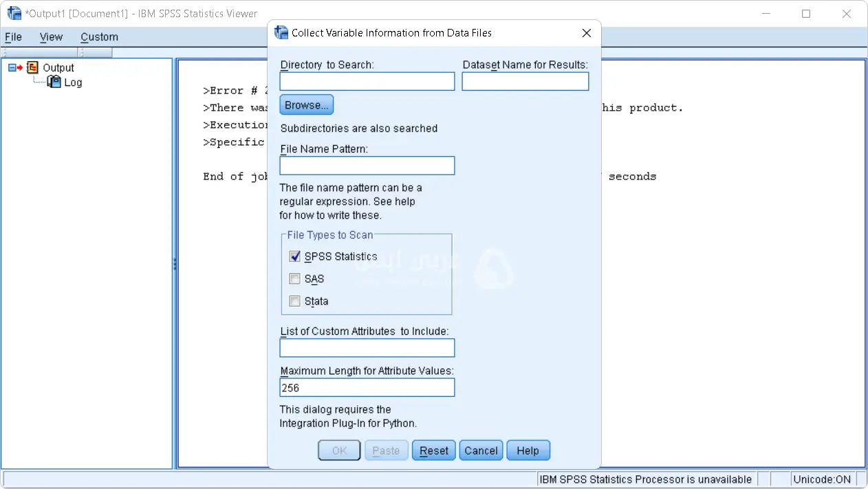Click the Maximum Length for Attribute Values field
The image size is (868, 489).
coord(367,387)
